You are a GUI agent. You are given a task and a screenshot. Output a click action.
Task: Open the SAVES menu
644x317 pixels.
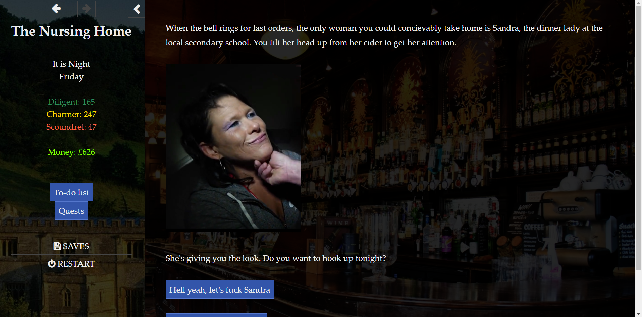tap(71, 246)
